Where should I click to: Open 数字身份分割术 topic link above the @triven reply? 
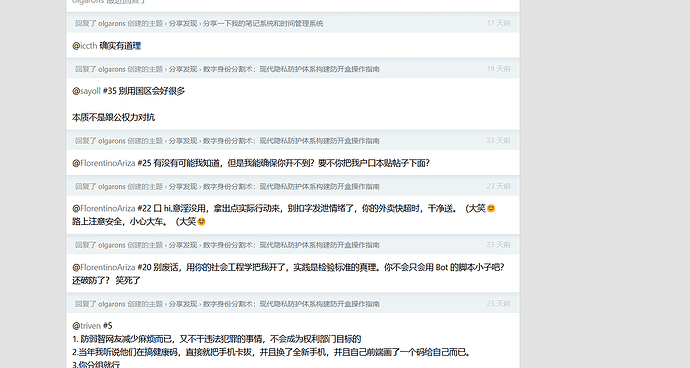click(x=291, y=304)
